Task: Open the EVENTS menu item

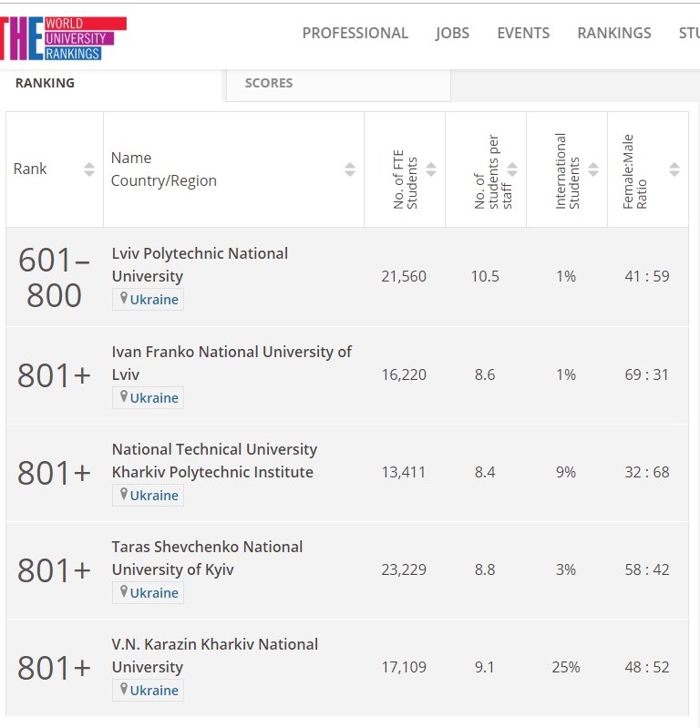Action: [523, 34]
